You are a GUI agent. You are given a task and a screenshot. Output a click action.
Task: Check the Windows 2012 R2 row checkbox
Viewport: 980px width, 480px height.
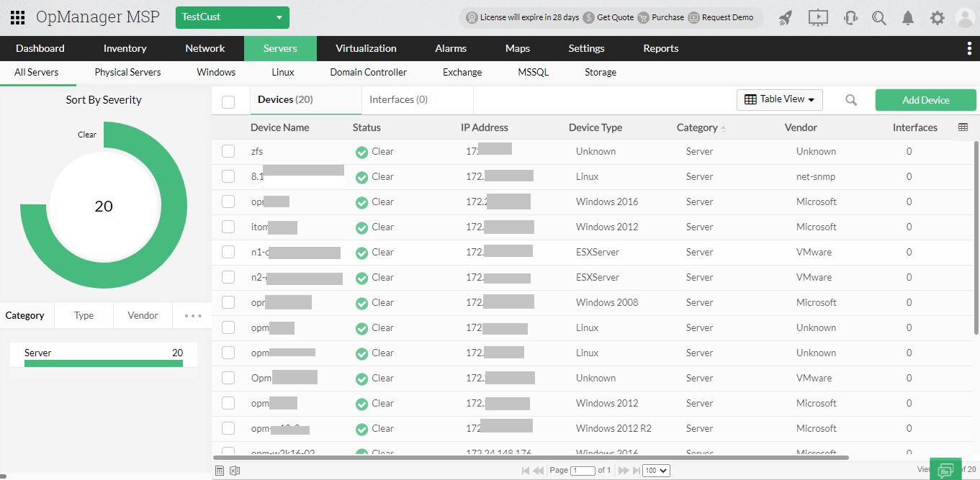coord(228,428)
